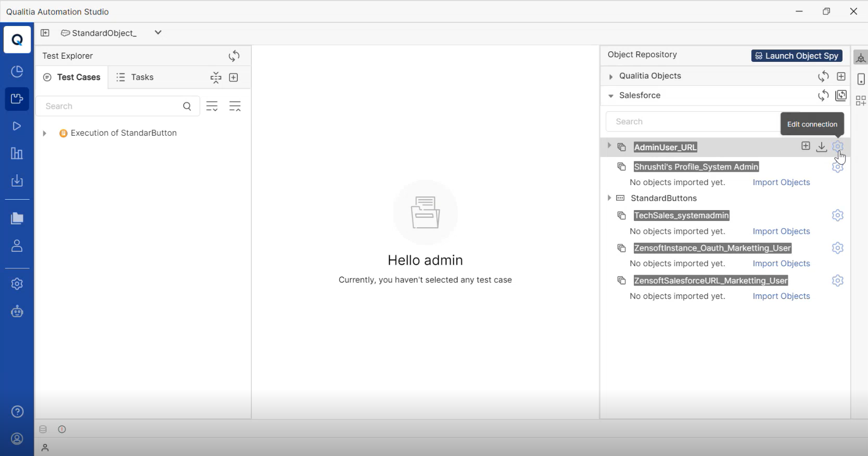Open the robot icon in left sidebar
This screenshot has width=868, height=456.
click(x=17, y=311)
